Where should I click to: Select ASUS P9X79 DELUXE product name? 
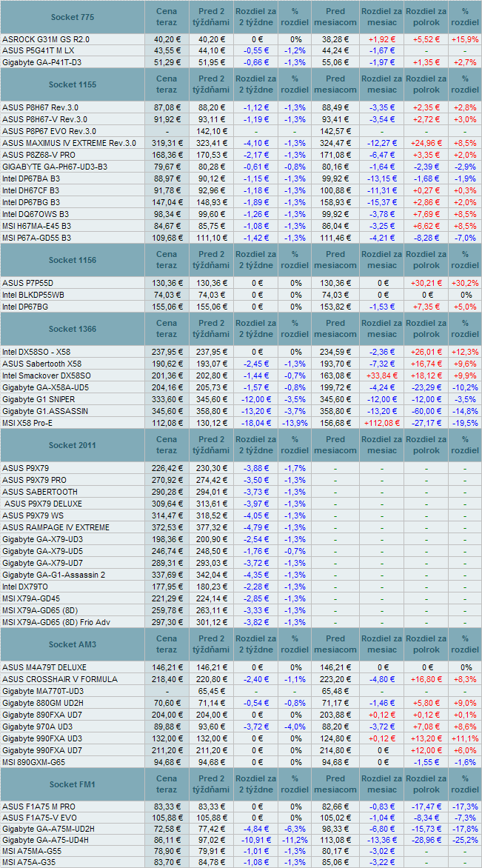click(x=44, y=504)
